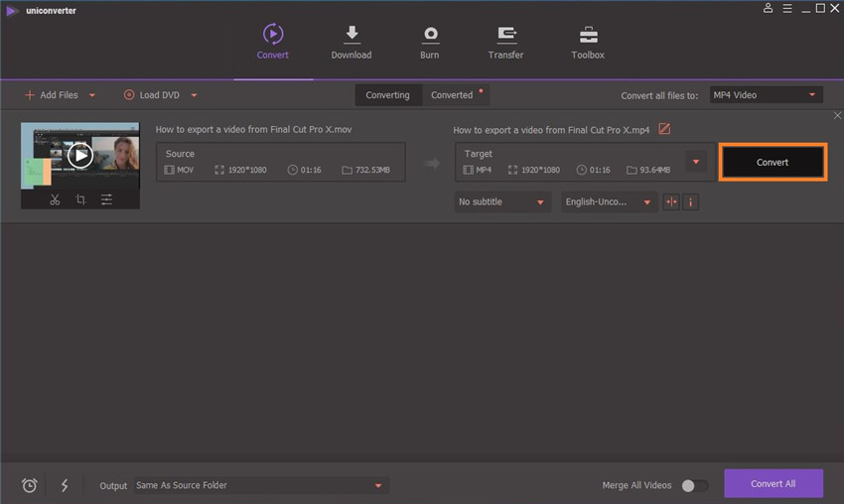Image resolution: width=844 pixels, height=504 pixels.
Task: Show media info icon
Action: click(691, 202)
